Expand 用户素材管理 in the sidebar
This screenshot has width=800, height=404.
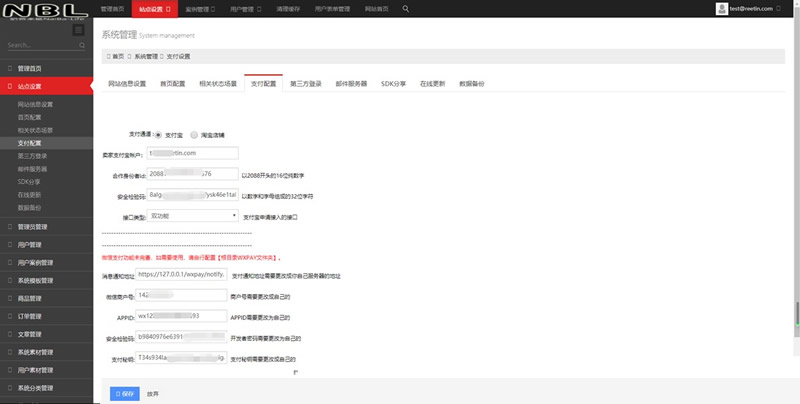point(46,370)
